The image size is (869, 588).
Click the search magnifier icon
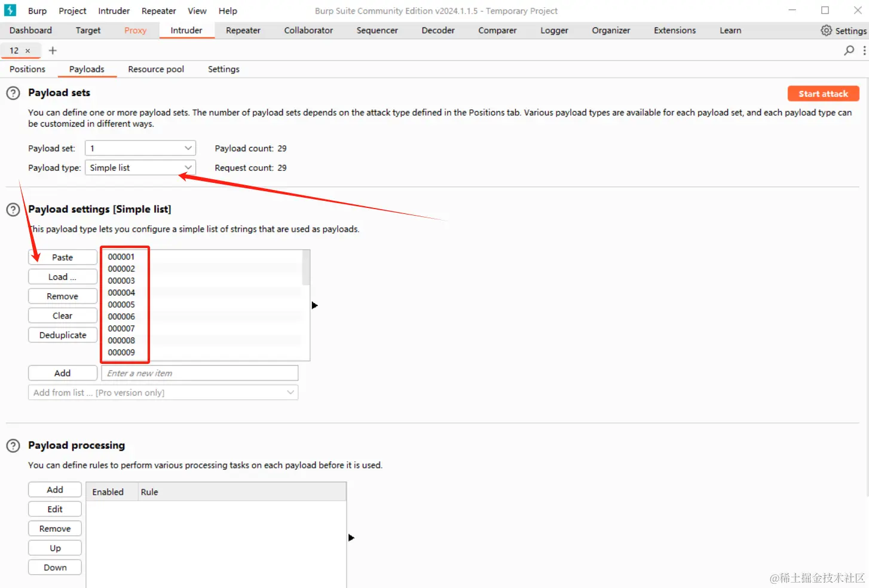click(849, 50)
